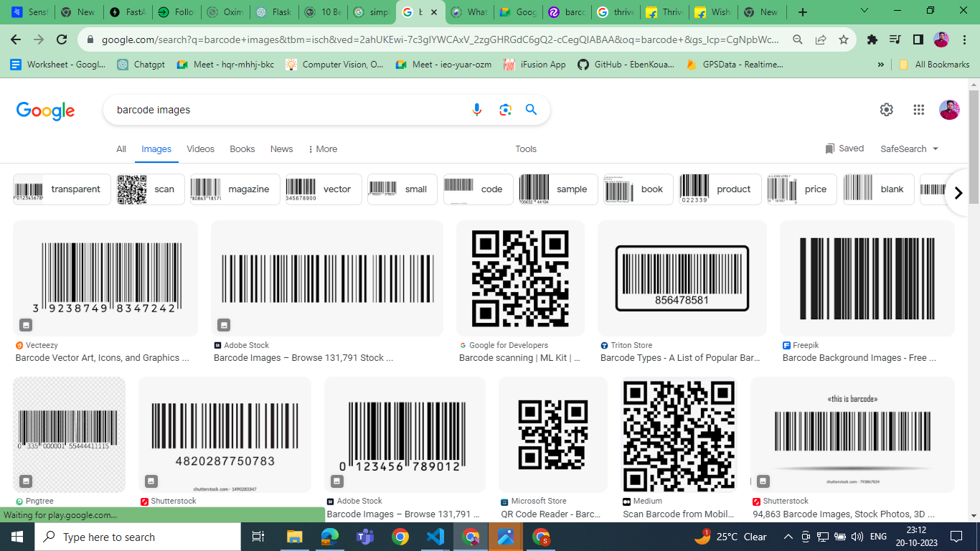Viewport: 980px width, 551px height.
Task: Open the More search categories menu
Action: click(x=322, y=149)
